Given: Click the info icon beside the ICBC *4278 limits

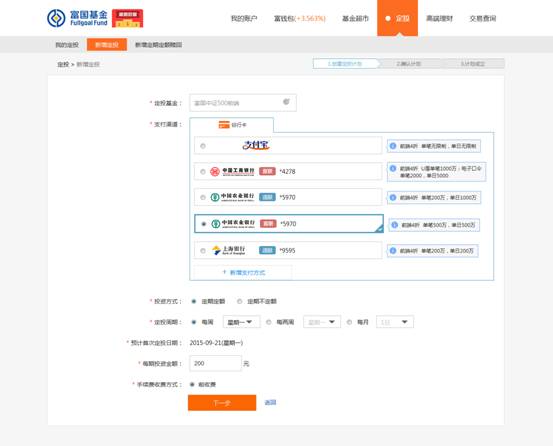Looking at the screenshot, I should coord(393,169).
